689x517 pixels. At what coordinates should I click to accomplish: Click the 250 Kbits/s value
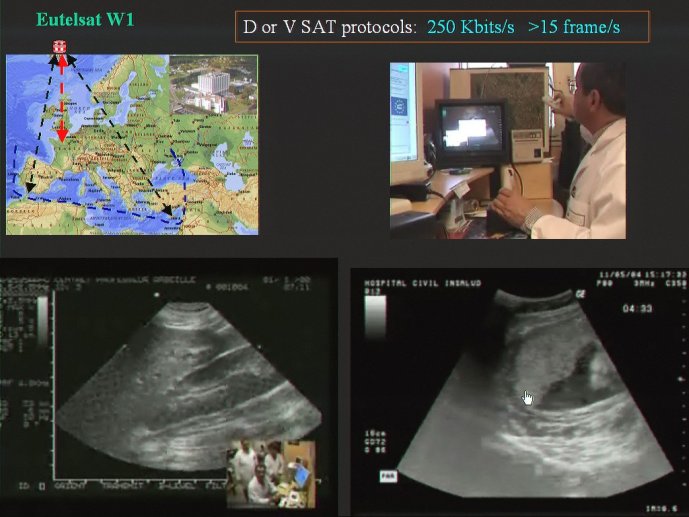point(471,27)
